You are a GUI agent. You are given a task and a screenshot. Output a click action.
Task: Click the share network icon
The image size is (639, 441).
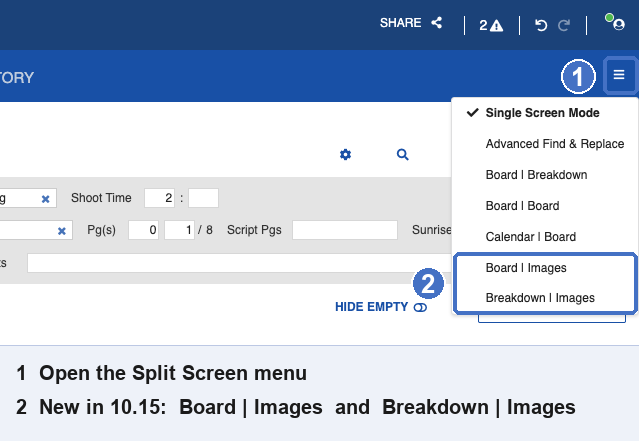(437, 22)
